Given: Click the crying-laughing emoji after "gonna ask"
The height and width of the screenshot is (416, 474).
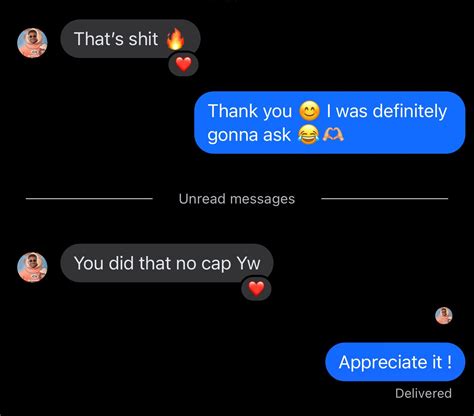Looking at the screenshot, I should (308, 135).
